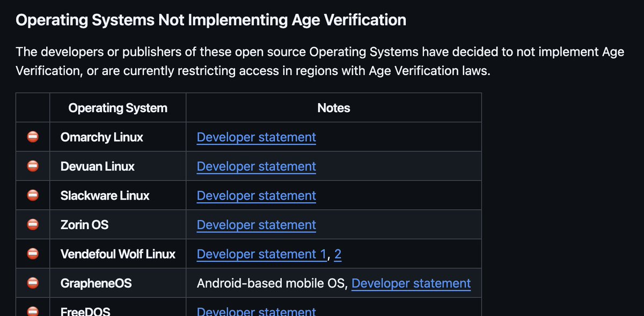
Task: Select the 'Zorin OS' table cell
Action: [118, 225]
